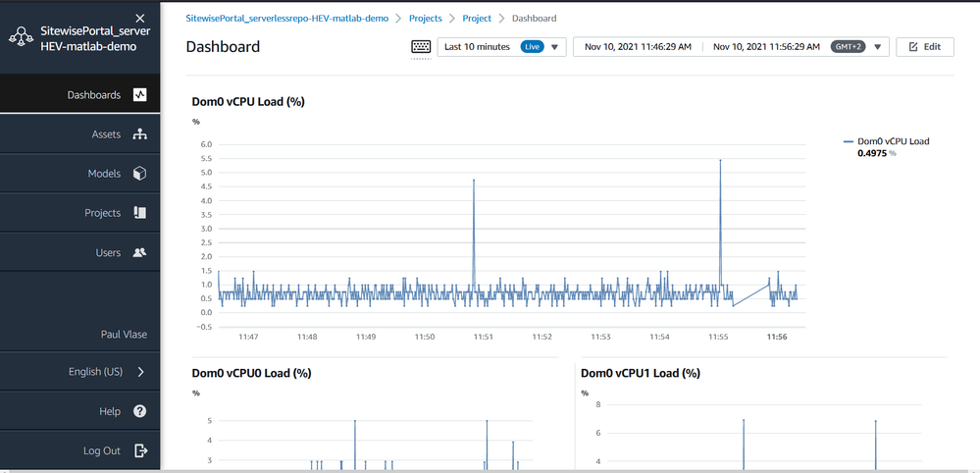Image resolution: width=980 pixels, height=473 pixels.
Task: Click the horizontal scrollbar at the bottom
Action: 490,470
